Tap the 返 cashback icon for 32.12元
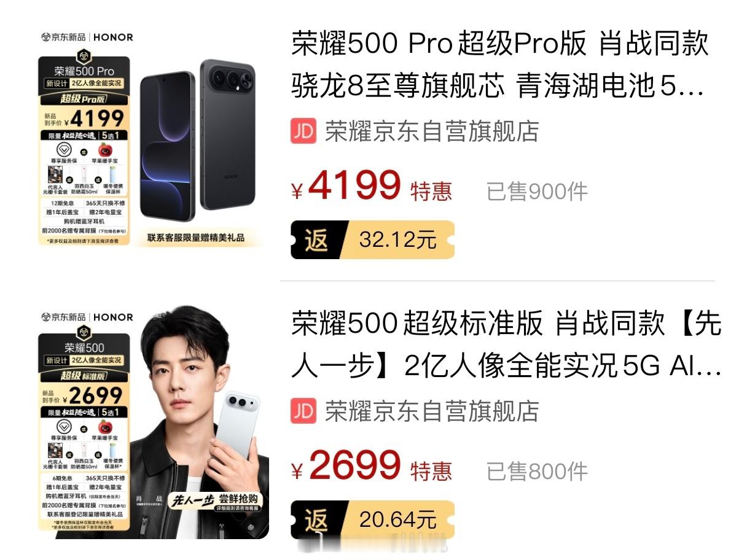Image resolution: width=747 pixels, height=560 pixels. 318,239
